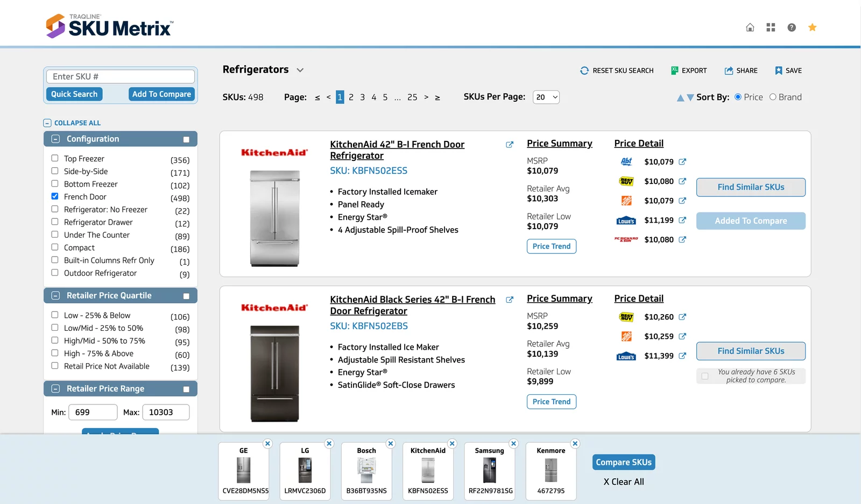Screen dimensions: 861x504
Task: Open external link for KBFN502EBS title
Action: 510,300
